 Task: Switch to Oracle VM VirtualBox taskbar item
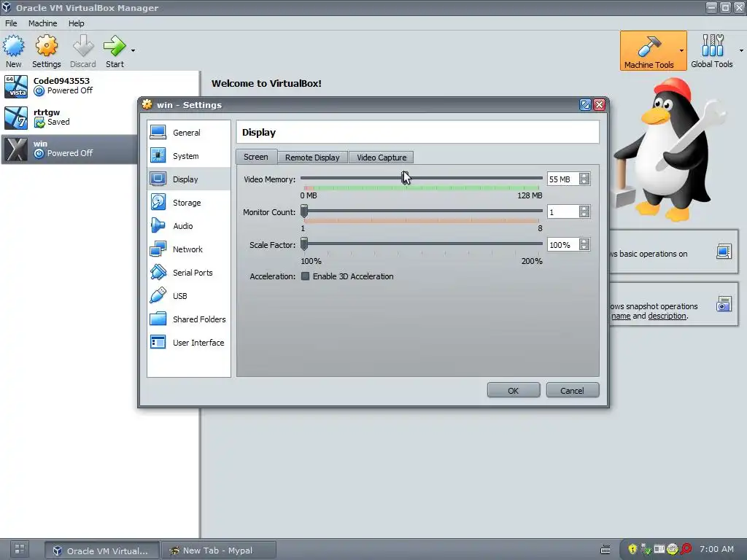click(x=102, y=551)
